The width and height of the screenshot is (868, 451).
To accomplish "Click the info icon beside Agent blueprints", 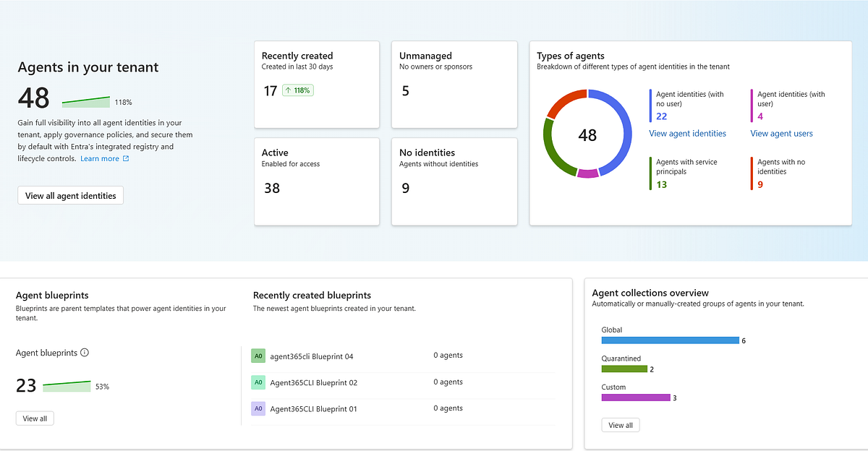I will click(x=85, y=353).
